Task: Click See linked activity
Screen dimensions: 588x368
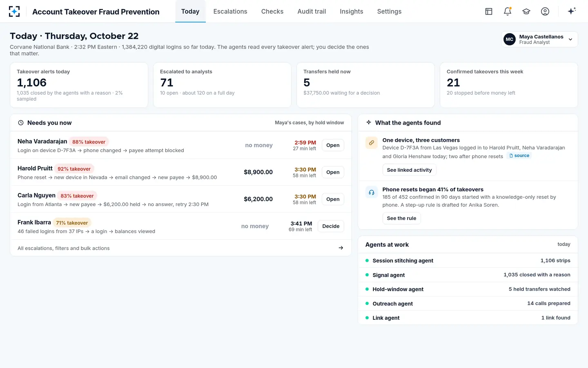Action: click(x=409, y=170)
